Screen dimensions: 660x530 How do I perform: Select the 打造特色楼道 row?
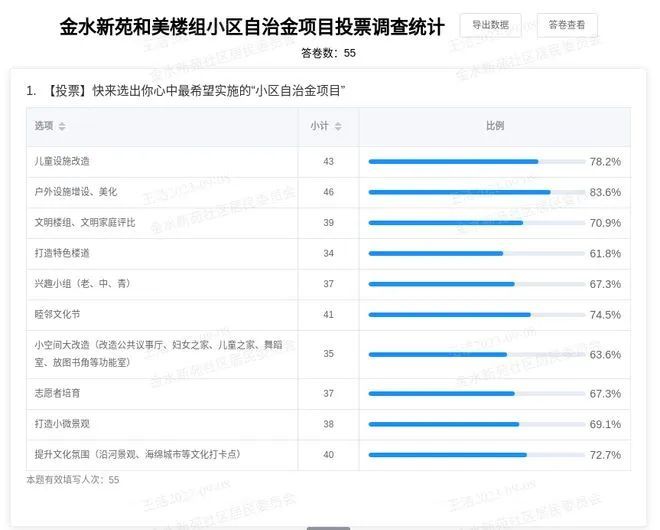click(x=62, y=253)
